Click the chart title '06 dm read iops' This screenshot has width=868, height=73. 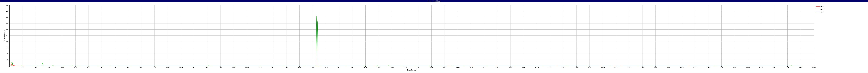(x=434, y=1)
